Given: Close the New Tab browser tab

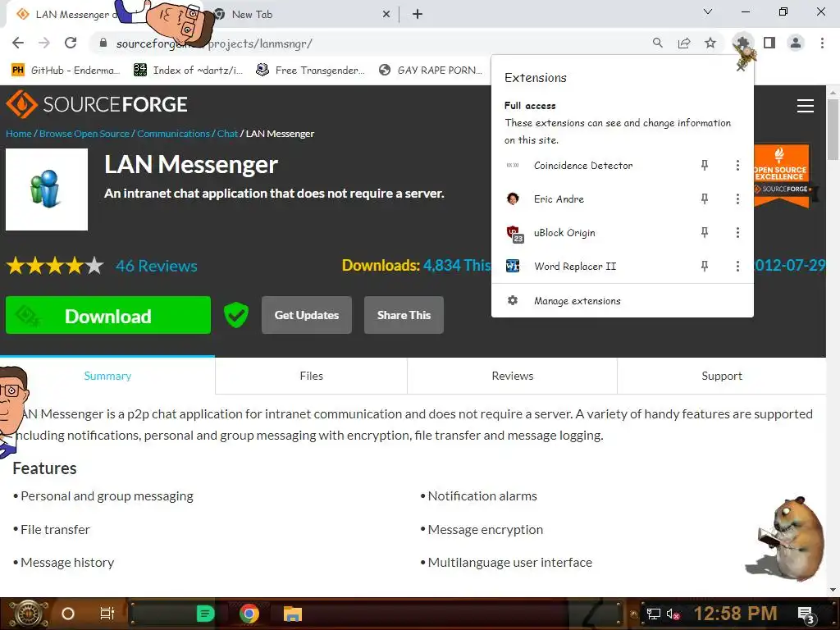Looking at the screenshot, I should tap(386, 15).
